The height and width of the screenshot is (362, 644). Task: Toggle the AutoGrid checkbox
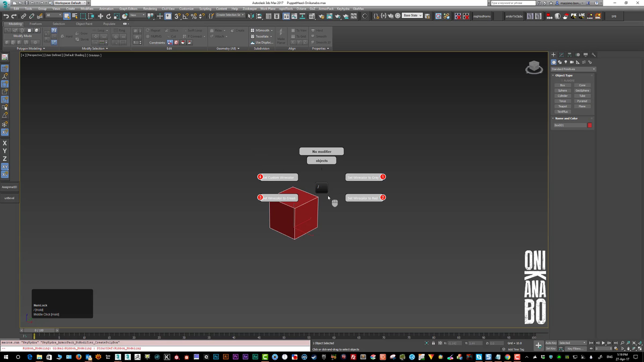(562, 80)
